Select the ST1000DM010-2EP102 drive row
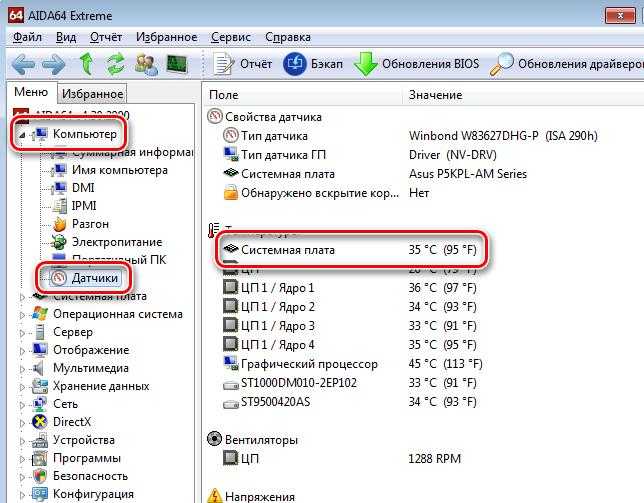Image resolution: width=644 pixels, height=503 pixels. pos(350,383)
